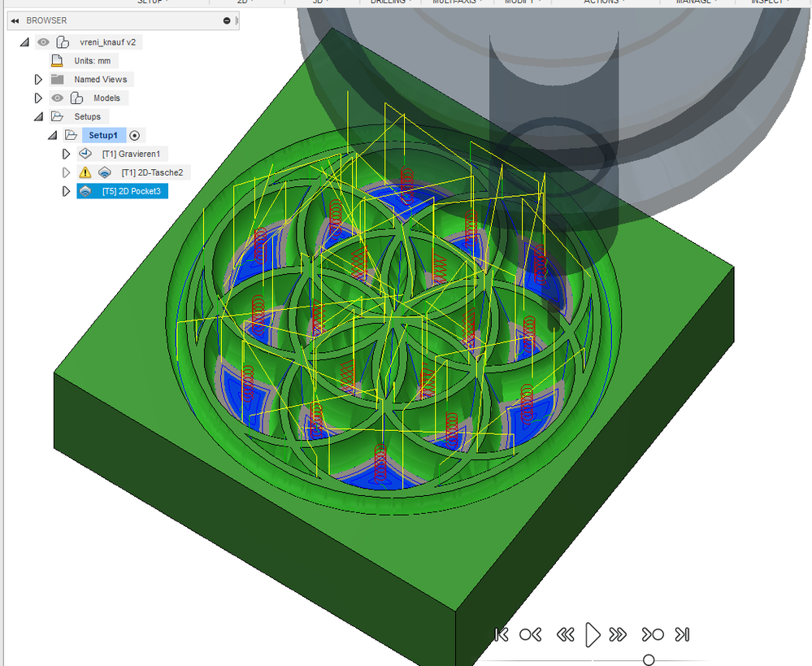Select the Units: mm entry

[92, 61]
